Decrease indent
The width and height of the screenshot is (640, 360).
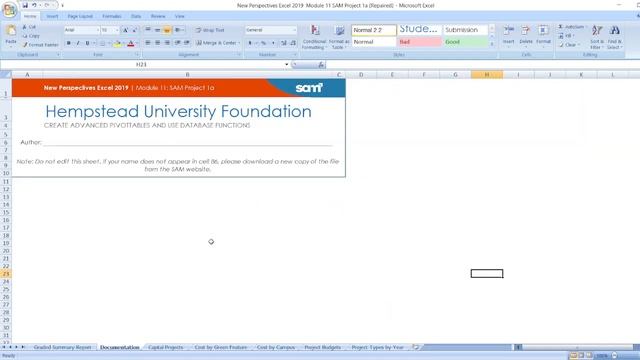(178, 43)
